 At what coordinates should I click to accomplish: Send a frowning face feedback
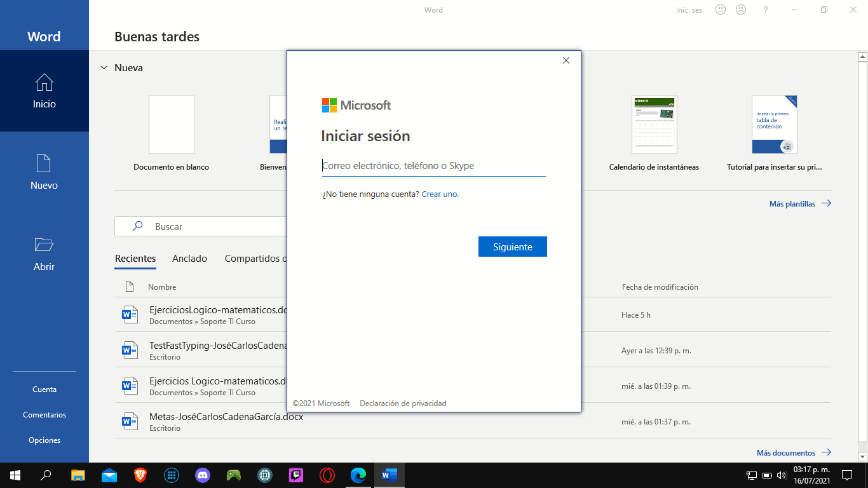(x=741, y=10)
